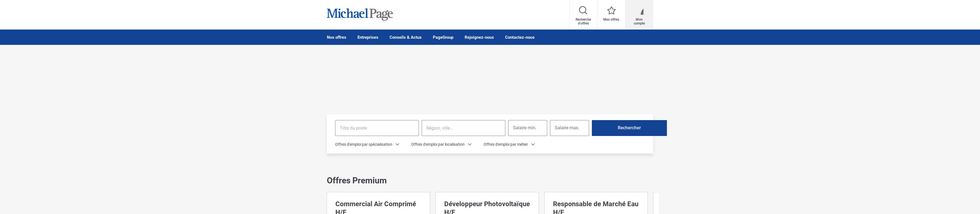Viewport: 980px width, 214px height.
Task: Open the PageGroup menu item
Action: 443,37
